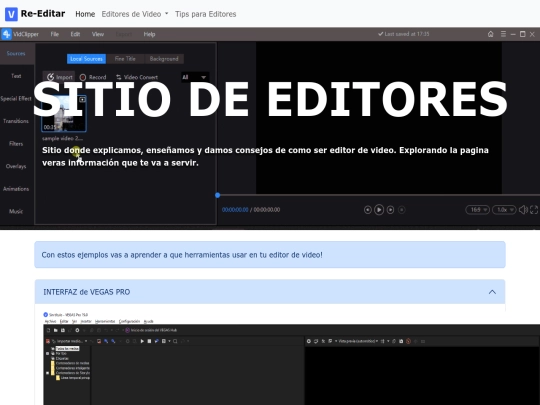Click the play icon in VEGAS media toolbar
Screen dimensions: 540x405
tap(142, 341)
